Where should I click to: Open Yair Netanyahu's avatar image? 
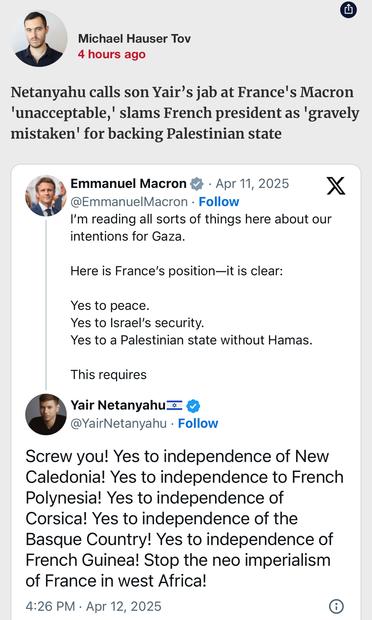pos(46,414)
